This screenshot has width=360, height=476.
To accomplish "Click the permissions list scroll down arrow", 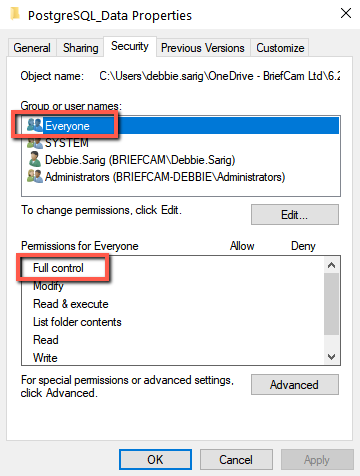I will [x=332, y=356].
